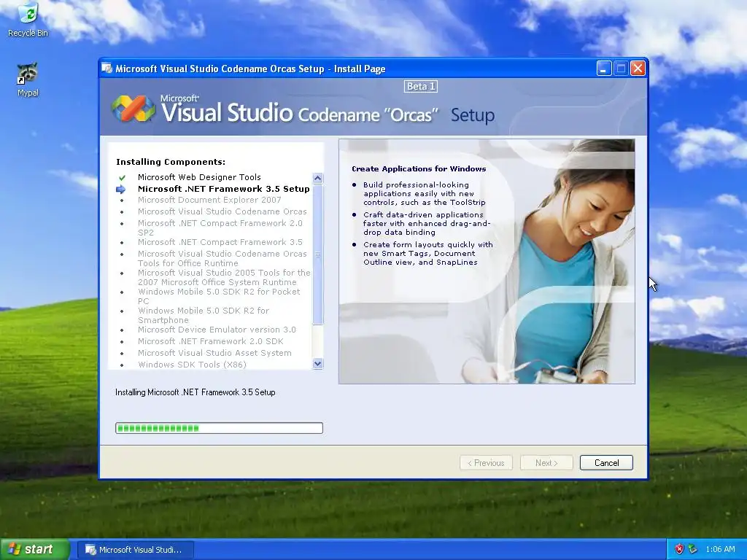Screen dimensions: 747x560
Task: Click the blue arrow beside .NET Framework 3.5 Setup
Action: click(120, 190)
